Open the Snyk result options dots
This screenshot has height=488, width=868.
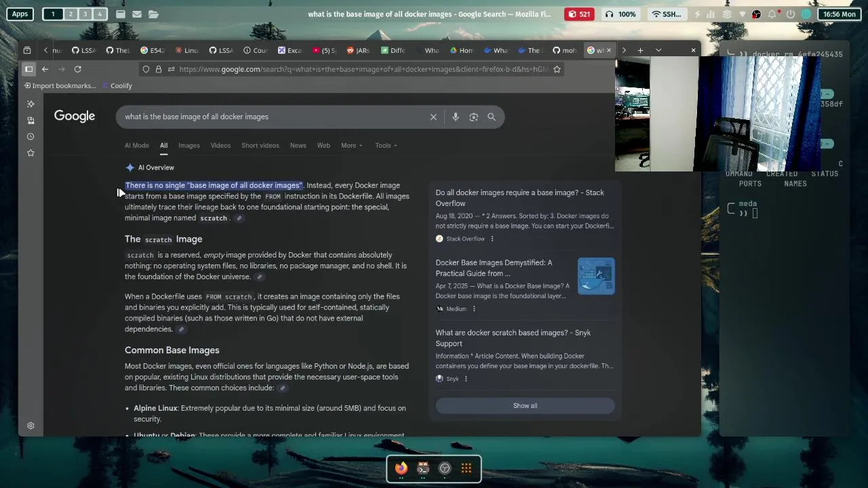point(466,379)
